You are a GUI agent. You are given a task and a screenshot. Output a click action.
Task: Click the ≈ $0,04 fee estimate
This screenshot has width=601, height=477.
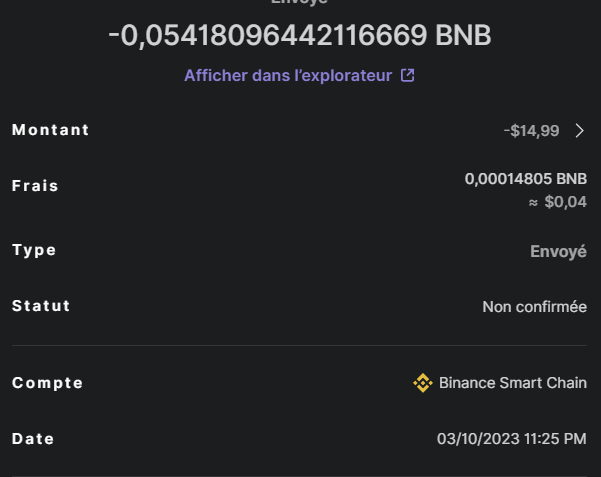557,202
